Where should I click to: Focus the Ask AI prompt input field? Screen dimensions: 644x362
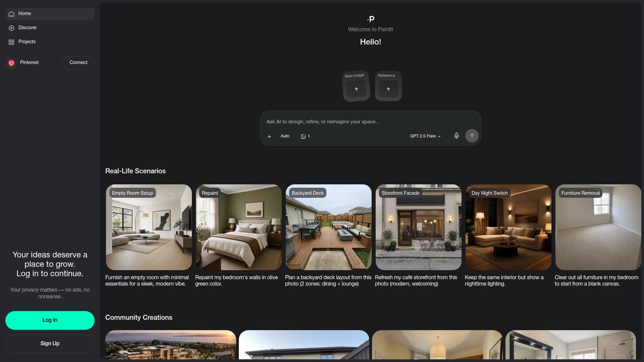(370, 122)
